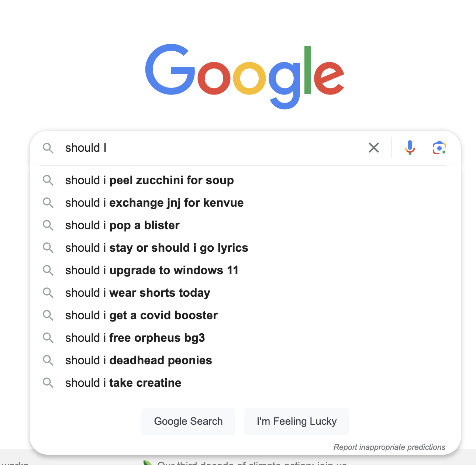Click the Google logo
Screen dimensions: 476x465
click(245, 76)
